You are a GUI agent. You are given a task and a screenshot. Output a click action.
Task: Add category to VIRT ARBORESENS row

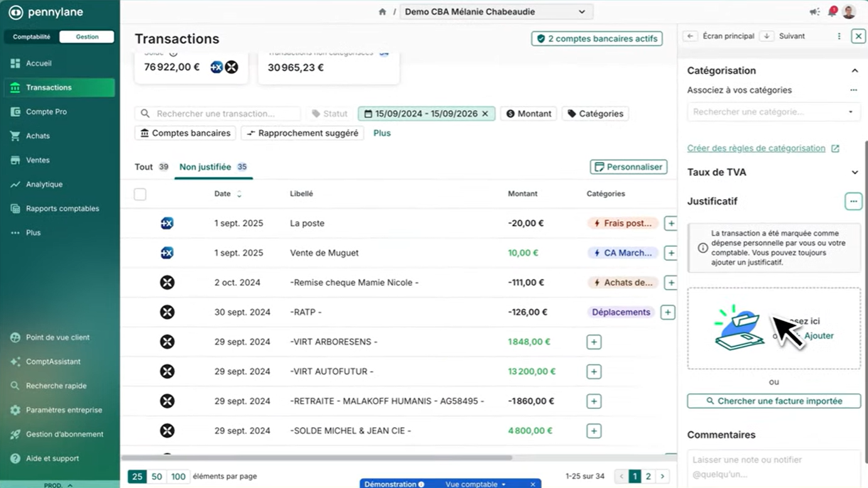594,342
